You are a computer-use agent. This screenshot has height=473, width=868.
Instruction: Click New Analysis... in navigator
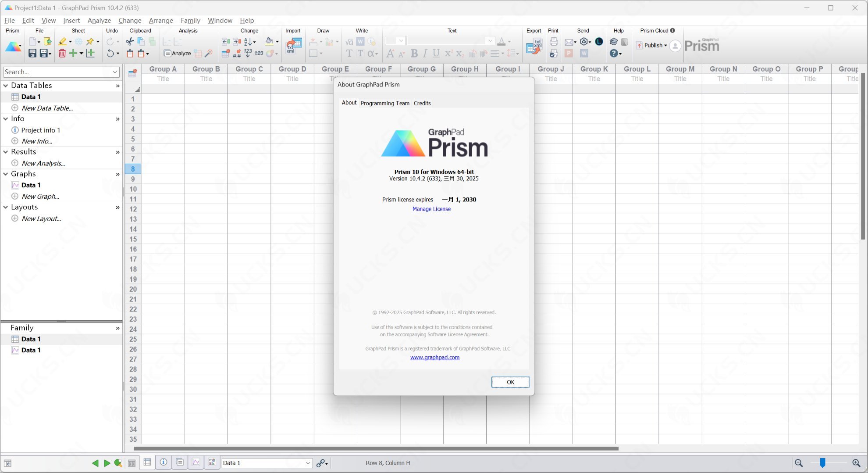tap(43, 163)
